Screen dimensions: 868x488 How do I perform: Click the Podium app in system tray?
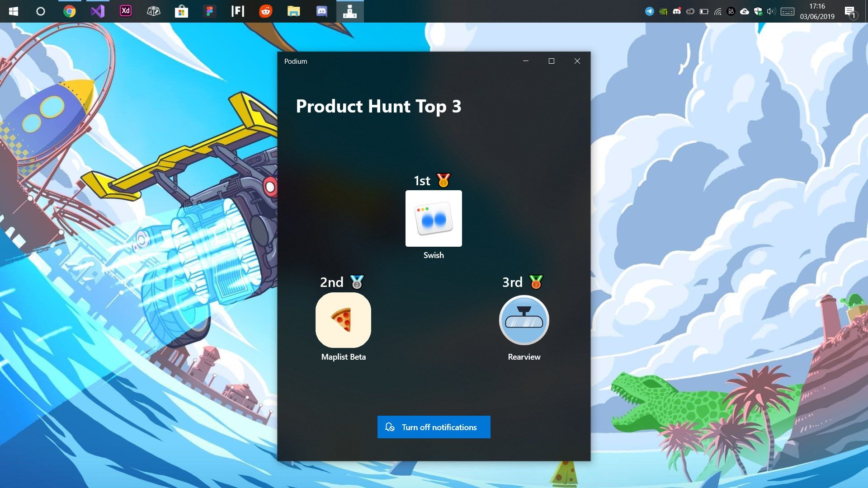(350, 11)
